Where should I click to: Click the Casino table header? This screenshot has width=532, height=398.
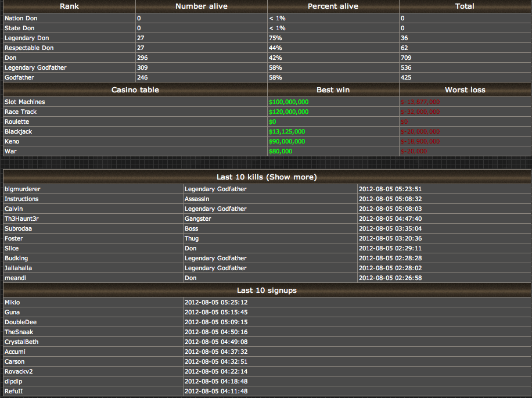click(x=135, y=89)
